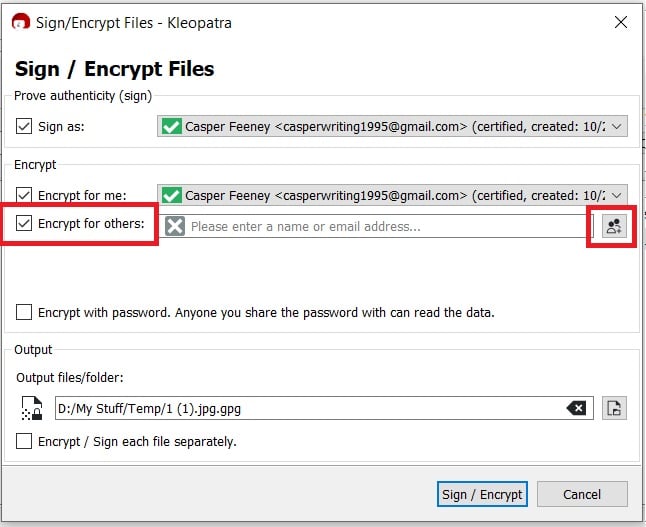Viewport: 646px width, 527px height.
Task: Click the Cancel button
Action: (582, 494)
